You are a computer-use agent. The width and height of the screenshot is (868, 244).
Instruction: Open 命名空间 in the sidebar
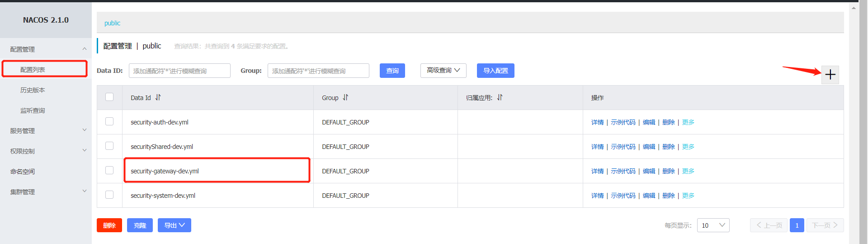tap(23, 172)
